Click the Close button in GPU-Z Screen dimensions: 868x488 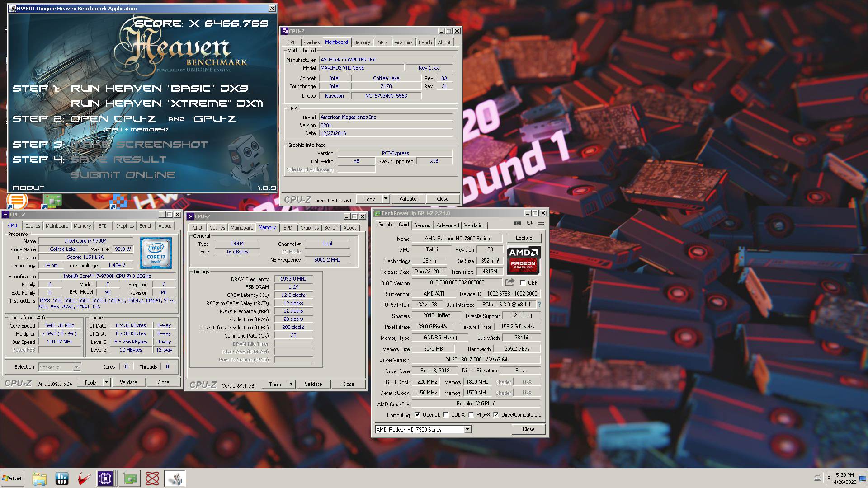(x=528, y=429)
